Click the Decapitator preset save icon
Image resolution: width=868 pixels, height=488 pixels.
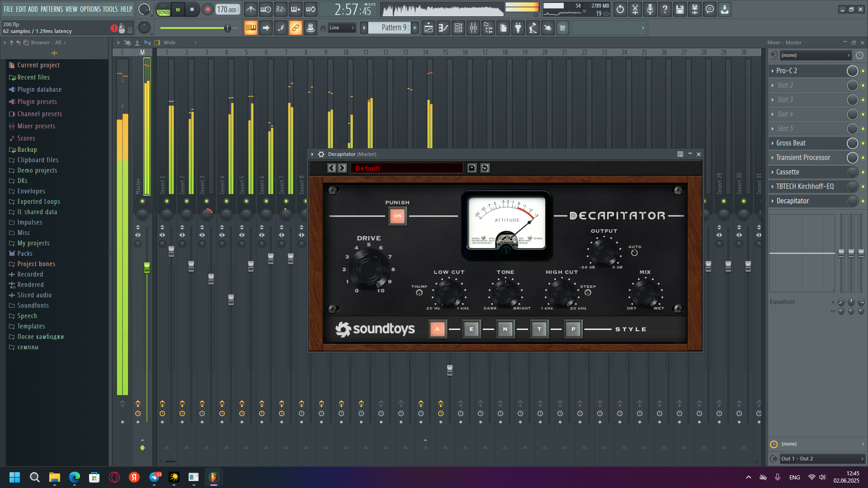[472, 168]
